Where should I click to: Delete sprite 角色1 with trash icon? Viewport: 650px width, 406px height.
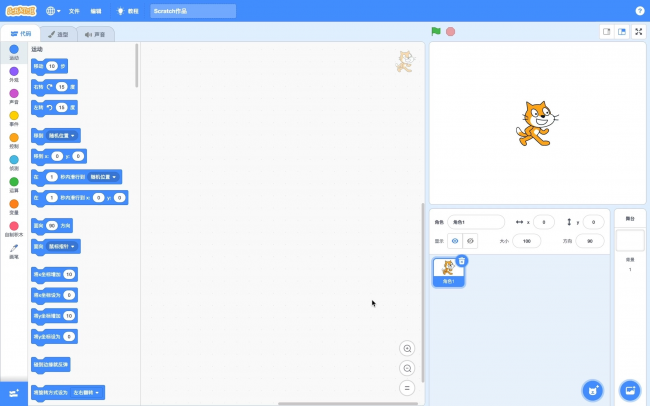(462, 260)
